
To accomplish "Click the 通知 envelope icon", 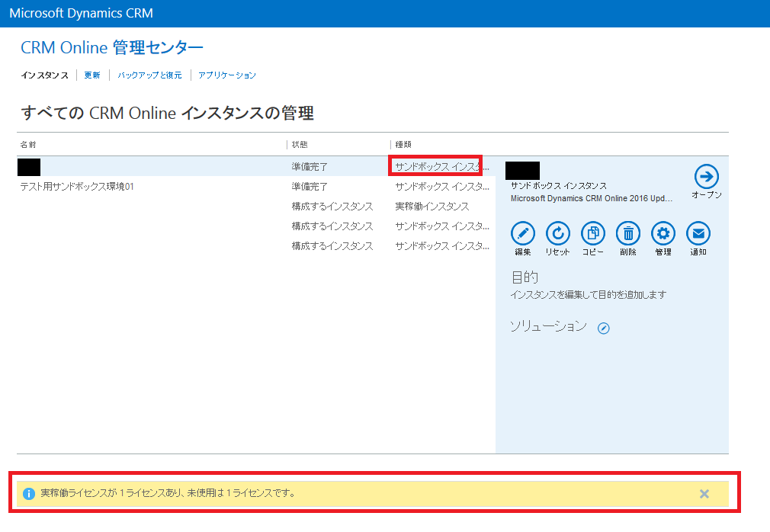I will point(698,234).
